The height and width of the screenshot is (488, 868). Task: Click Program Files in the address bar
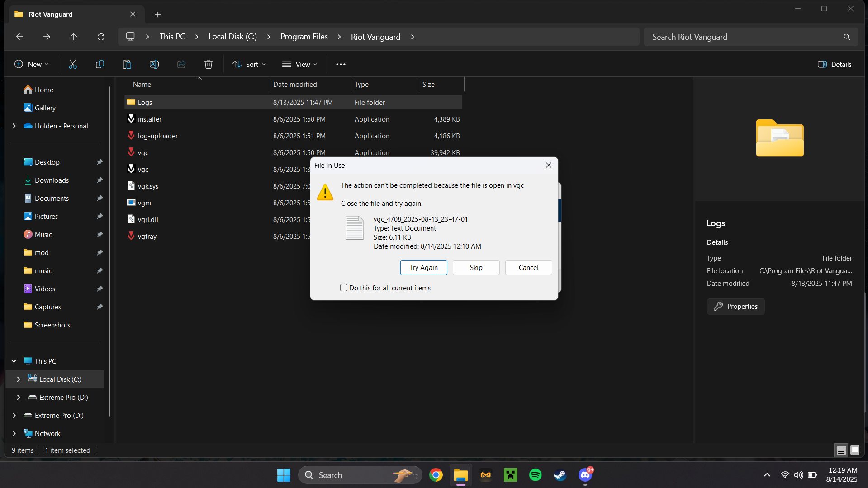(x=304, y=37)
